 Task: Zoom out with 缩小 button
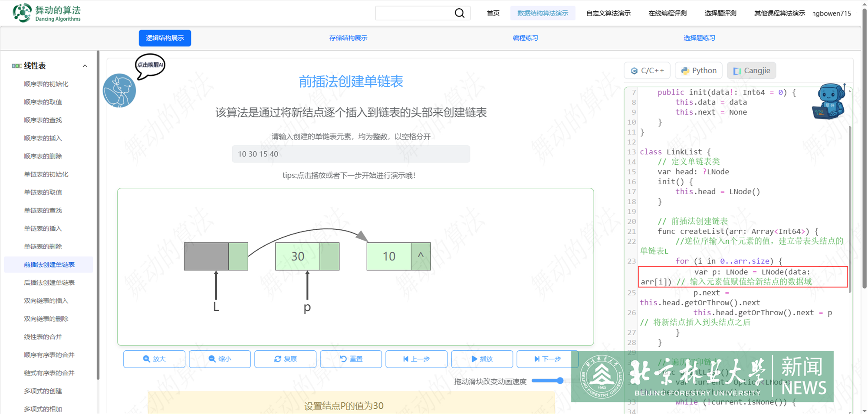coord(220,359)
